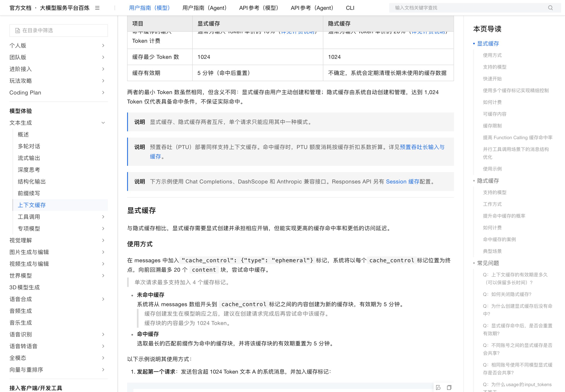Image resolution: width=565 pixels, height=392 pixels.
Task: Jump to 缓存限制 in page guide
Action: [x=492, y=126]
